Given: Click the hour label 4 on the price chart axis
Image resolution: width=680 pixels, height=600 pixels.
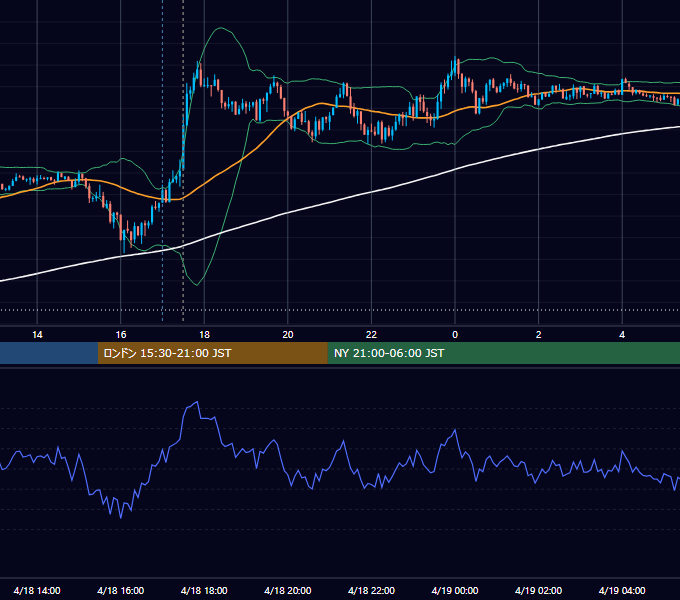Looking at the screenshot, I should point(622,335).
